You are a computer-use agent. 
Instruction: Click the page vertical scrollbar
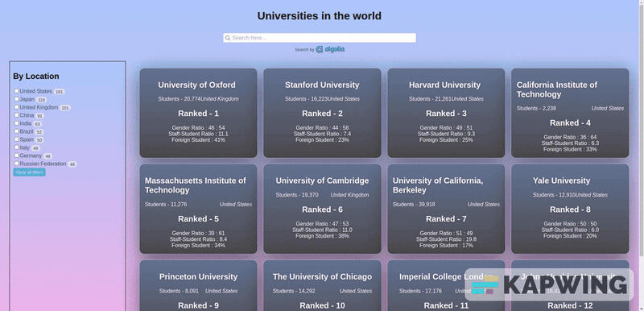[642, 155]
